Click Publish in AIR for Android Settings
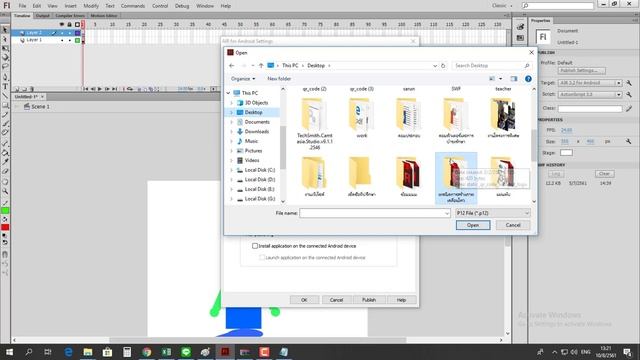The width and height of the screenshot is (640, 360). pyautogui.click(x=369, y=300)
